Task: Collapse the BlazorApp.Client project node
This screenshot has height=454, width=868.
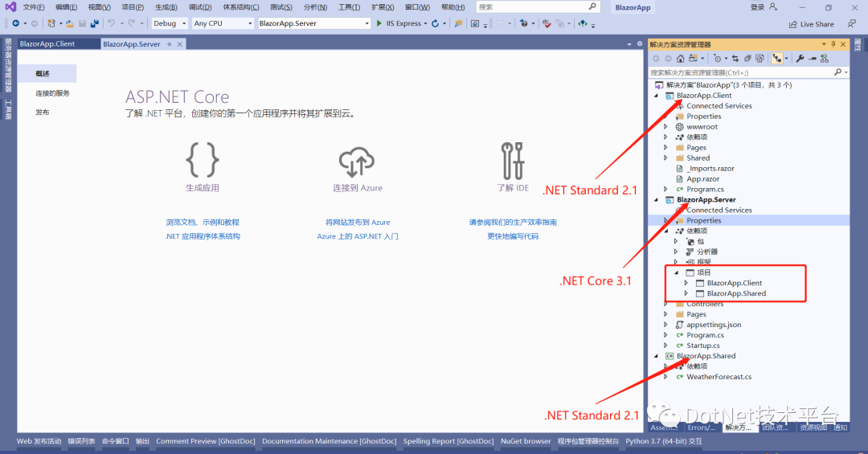Action: (x=657, y=96)
